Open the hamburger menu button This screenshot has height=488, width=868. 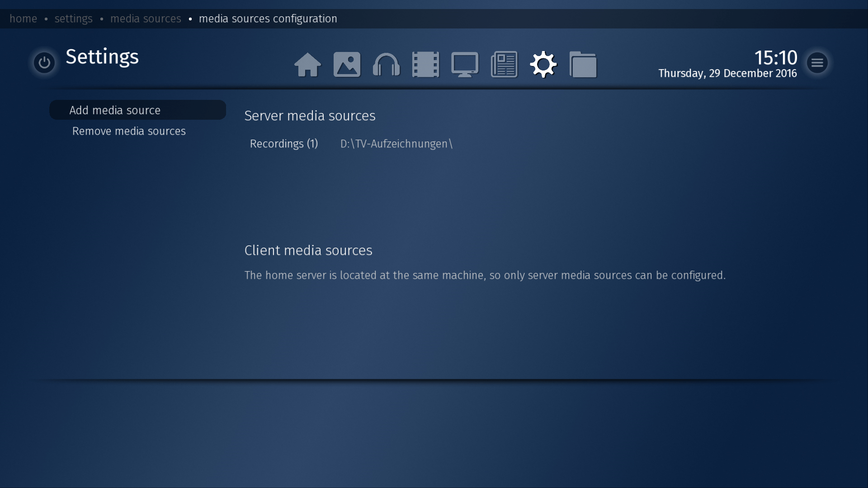(817, 62)
